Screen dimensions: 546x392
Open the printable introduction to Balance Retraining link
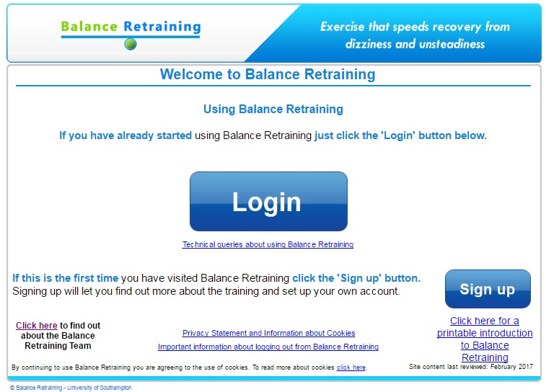point(485,339)
